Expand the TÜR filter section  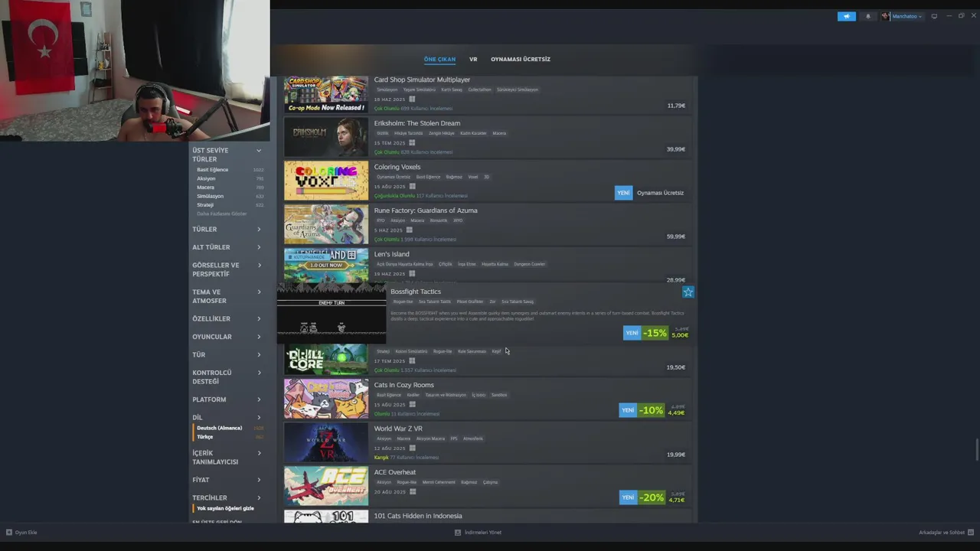click(227, 355)
